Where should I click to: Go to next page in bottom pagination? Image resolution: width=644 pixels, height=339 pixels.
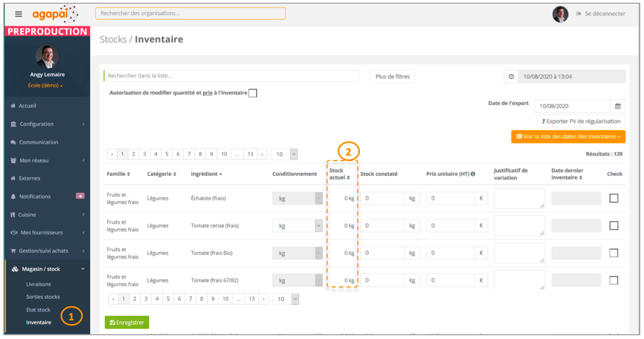coord(263,299)
